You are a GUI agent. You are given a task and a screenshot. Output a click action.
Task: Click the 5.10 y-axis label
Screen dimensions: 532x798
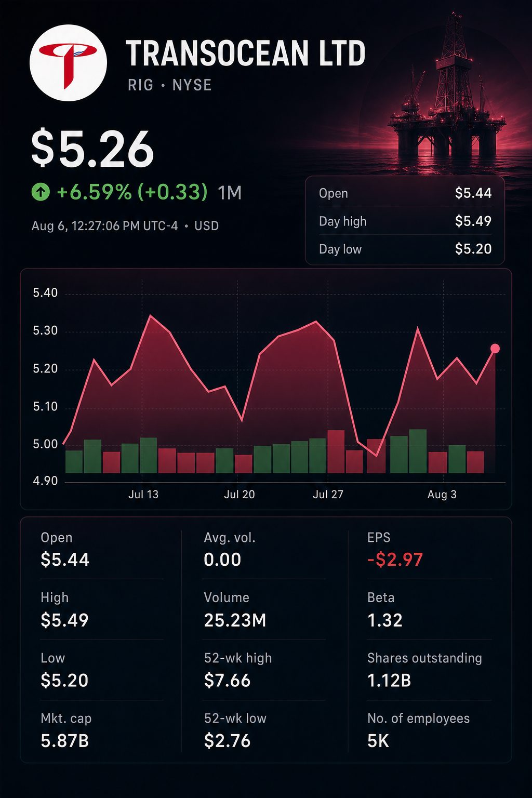[x=45, y=407]
